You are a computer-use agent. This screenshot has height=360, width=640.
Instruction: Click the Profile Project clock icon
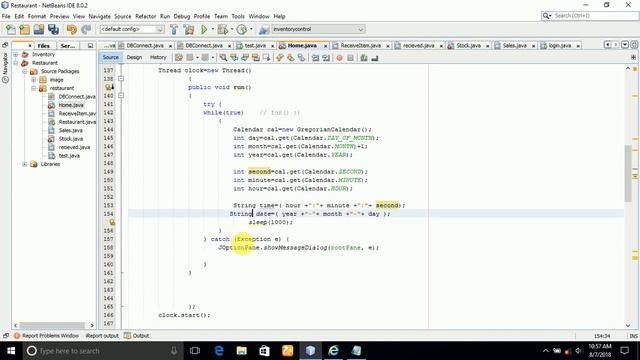[x=242, y=29]
